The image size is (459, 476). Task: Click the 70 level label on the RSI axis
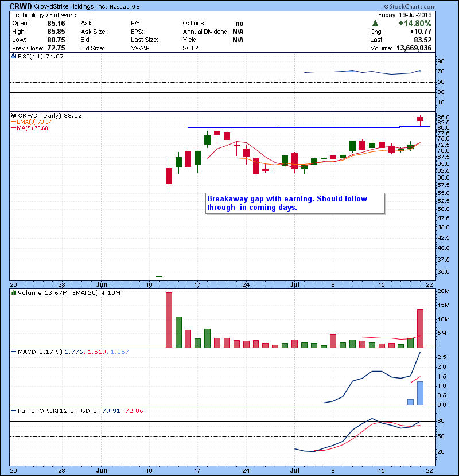[441, 72]
